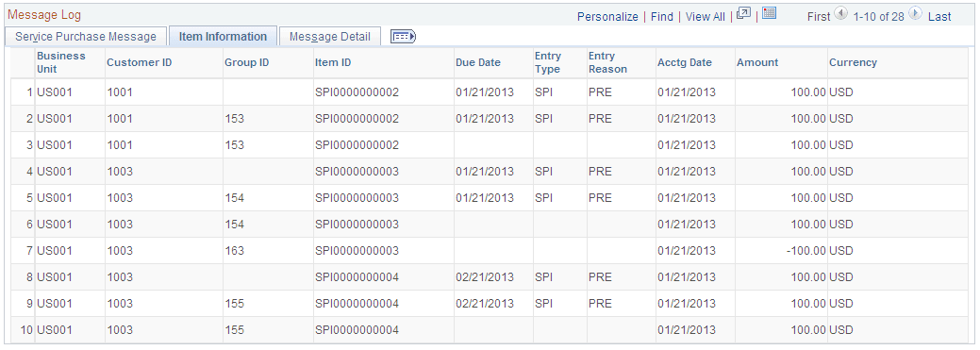Image resolution: width=980 pixels, height=350 pixels.
Task: Select Customer ID 1003 in row 4
Action: pos(120,172)
